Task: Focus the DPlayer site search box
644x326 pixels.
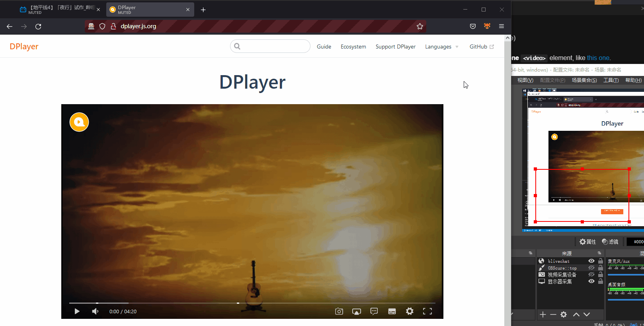Action: click(270, 46)
